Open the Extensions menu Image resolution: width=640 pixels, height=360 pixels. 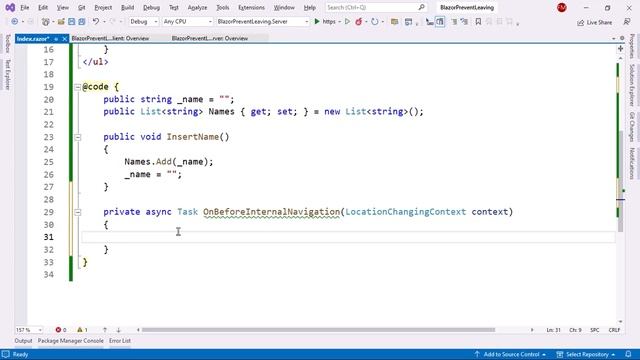pos(251,7)
